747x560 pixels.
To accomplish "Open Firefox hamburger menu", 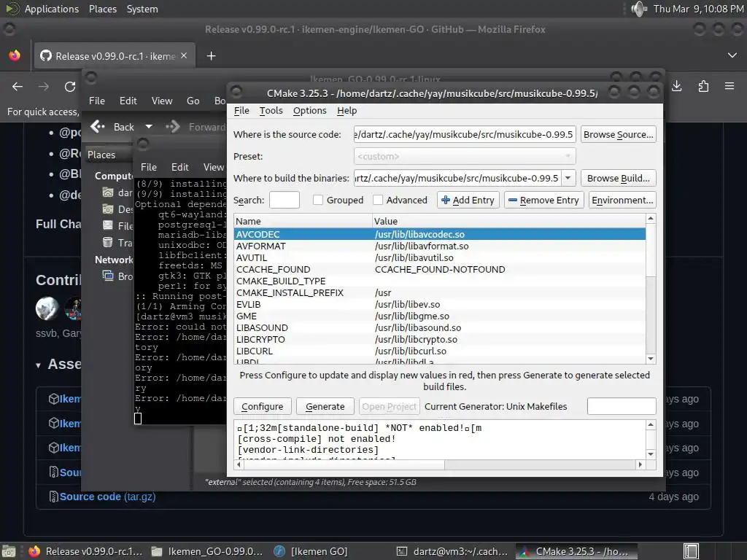I will point(729,86).
